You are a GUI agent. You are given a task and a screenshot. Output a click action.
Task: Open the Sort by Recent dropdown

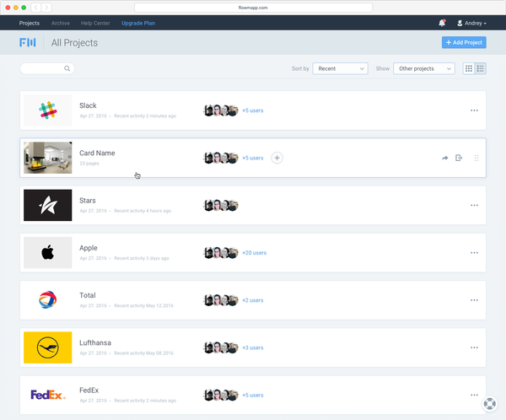pyautogui.click(x=340, y=68)
